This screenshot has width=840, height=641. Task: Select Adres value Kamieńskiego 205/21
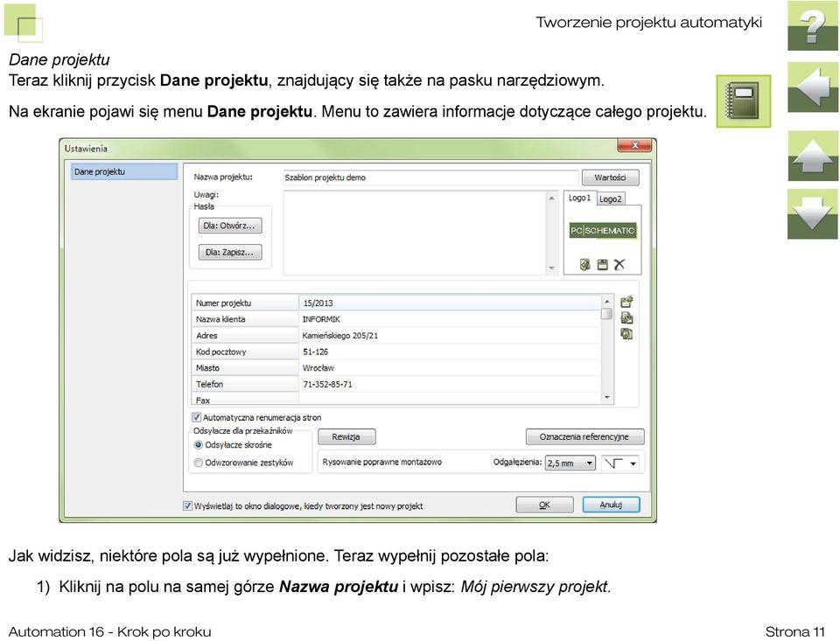(450, 336)
